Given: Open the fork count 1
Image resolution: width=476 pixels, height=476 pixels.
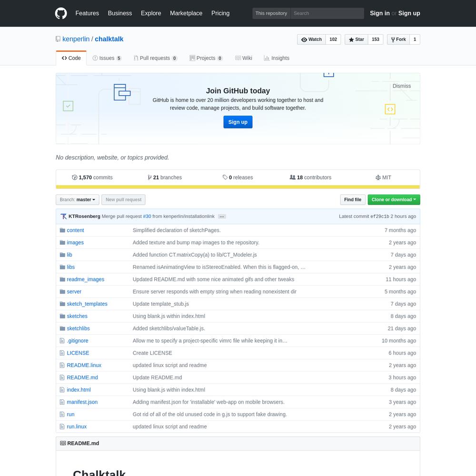Looking at the screenshot, I should [x=415, y=40].
